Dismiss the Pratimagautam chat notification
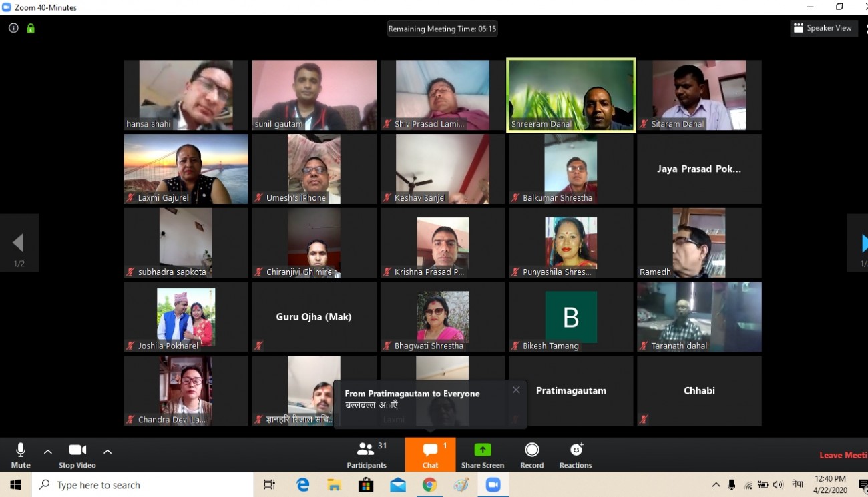The width and height of the screenshot is (868, 497). [516, 390]
